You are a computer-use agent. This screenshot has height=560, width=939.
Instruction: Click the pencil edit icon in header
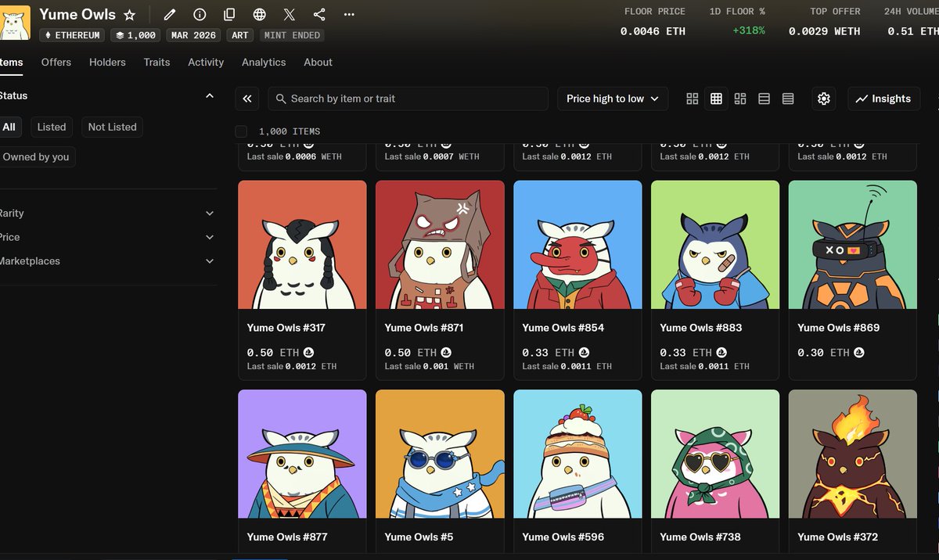coord(170,15)
